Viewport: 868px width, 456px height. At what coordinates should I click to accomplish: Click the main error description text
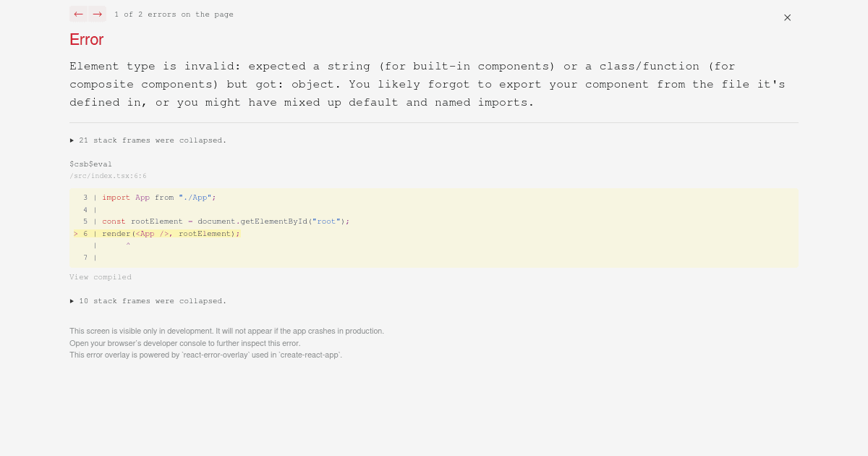tap(427, 83)
